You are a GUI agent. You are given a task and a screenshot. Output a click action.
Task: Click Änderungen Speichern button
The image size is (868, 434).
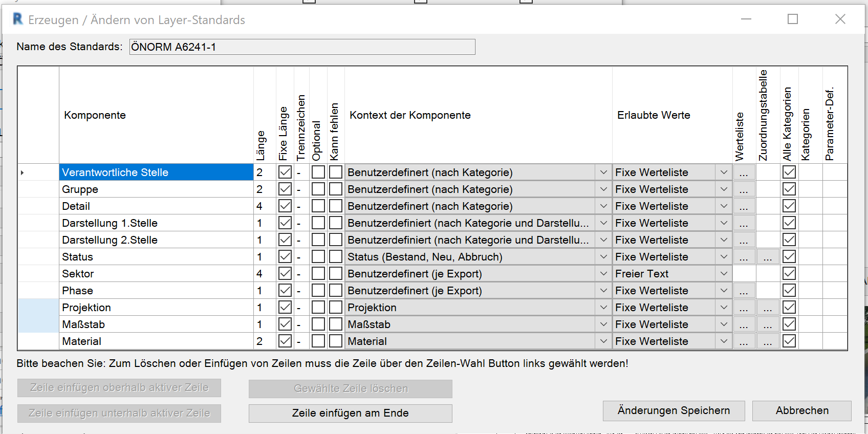tap(674, 411)
